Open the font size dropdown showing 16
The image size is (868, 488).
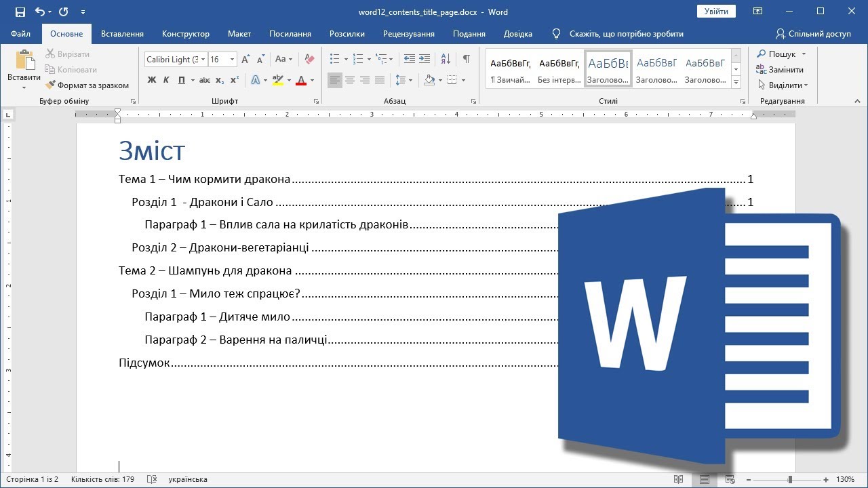pos(232,60)
